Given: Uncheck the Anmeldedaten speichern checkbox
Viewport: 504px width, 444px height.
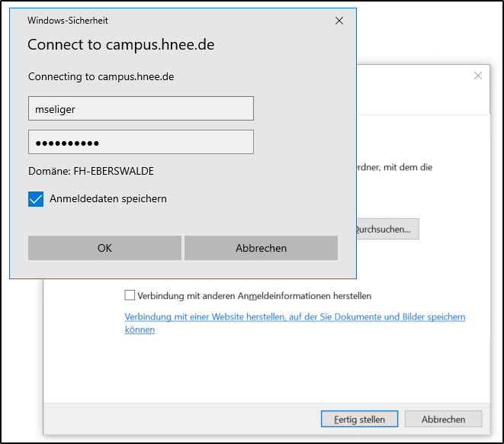Looking at the screenshot, I should coord(36,199).
